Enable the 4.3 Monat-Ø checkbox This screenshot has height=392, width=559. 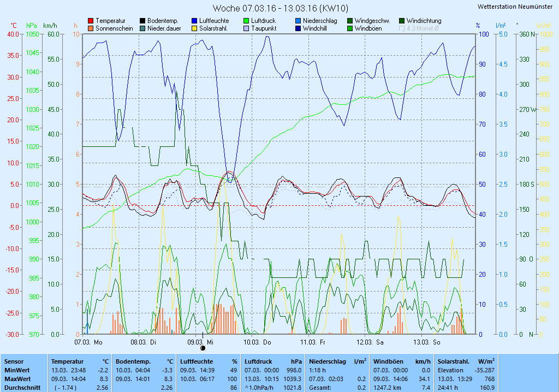click(x=402, y=28)
